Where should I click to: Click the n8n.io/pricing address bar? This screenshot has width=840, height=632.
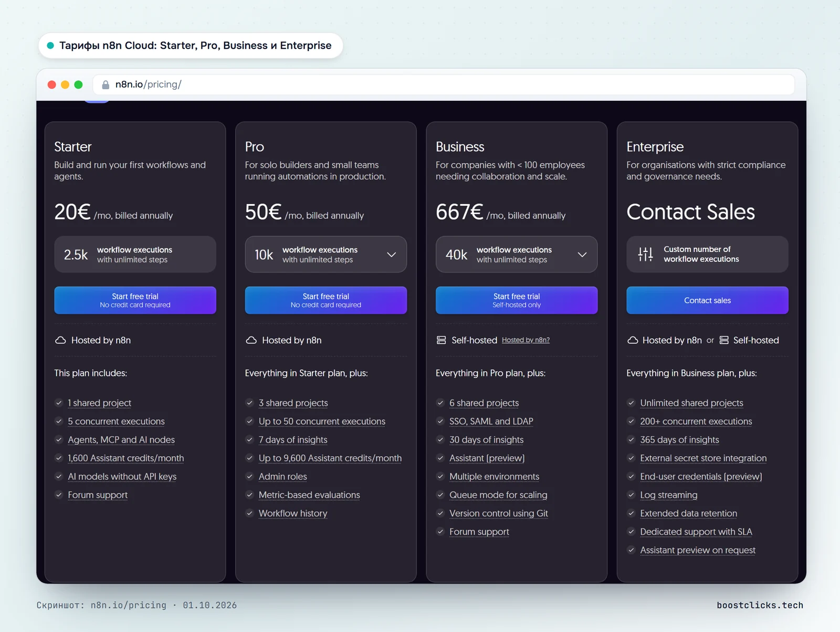tap(444, 85)
